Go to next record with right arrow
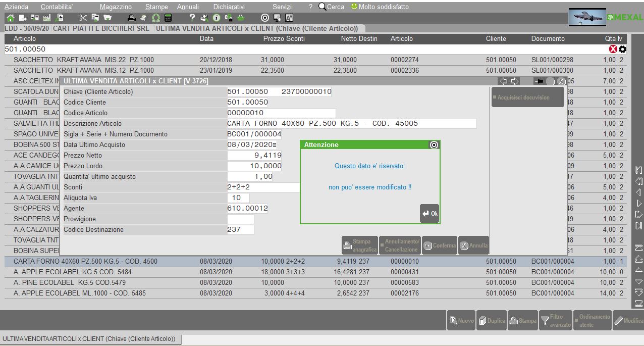This screenshot has height=346, width=644. (x=515, y=81)
